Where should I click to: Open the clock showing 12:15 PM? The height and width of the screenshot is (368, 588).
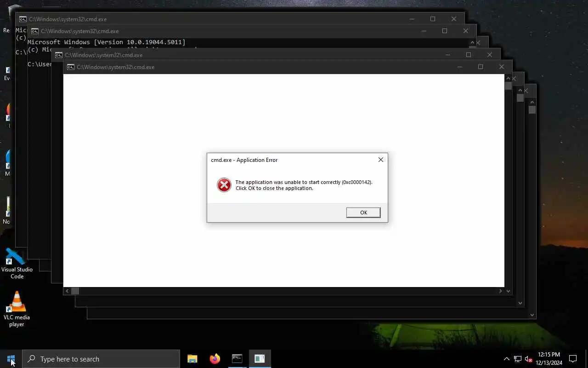click(x=549, y=359)
